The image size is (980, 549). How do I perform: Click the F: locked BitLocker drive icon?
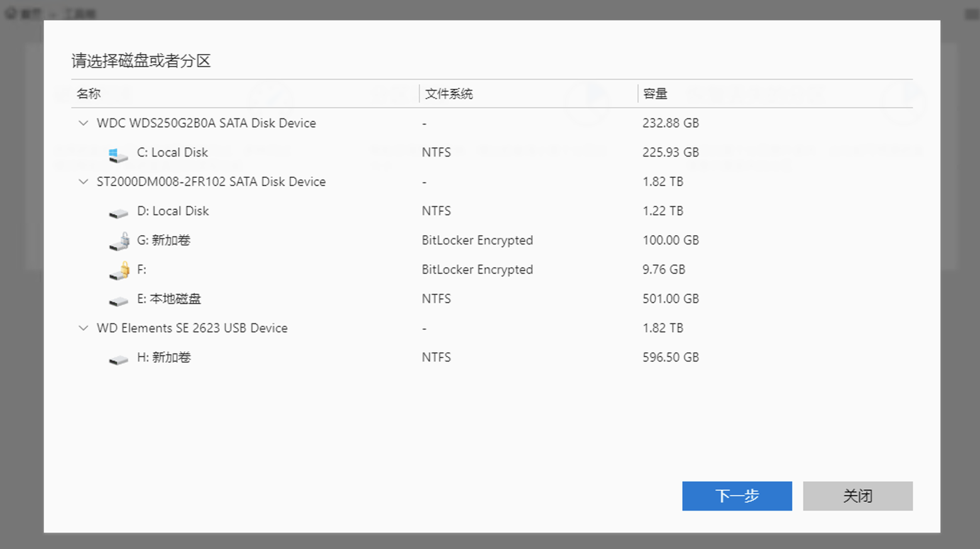click(119, 270)
